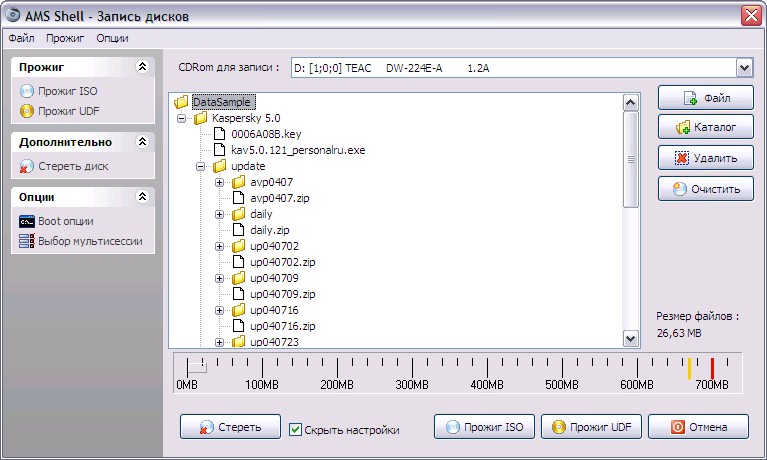Click the Стереть диск icon in sidebar

[26, 166]
